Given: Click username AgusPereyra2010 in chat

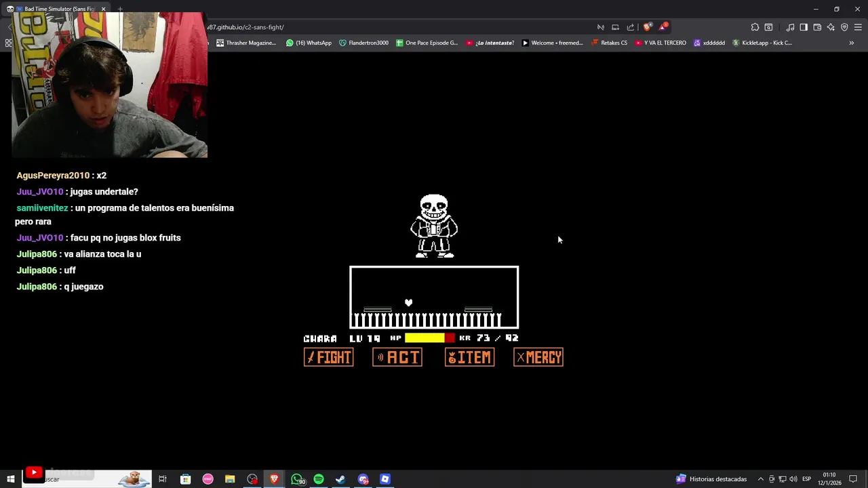Looking at the screenshot, I should coord(53,176).
